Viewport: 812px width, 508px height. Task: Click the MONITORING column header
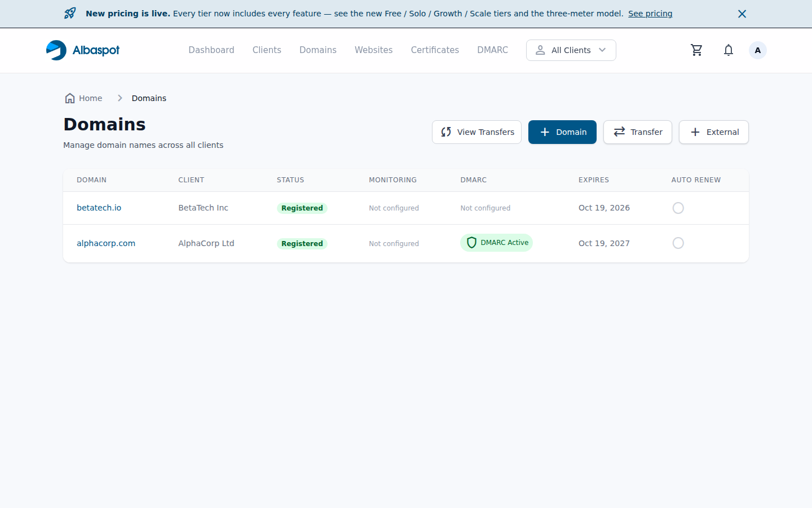pyautogui.click(x=392, y=180)
